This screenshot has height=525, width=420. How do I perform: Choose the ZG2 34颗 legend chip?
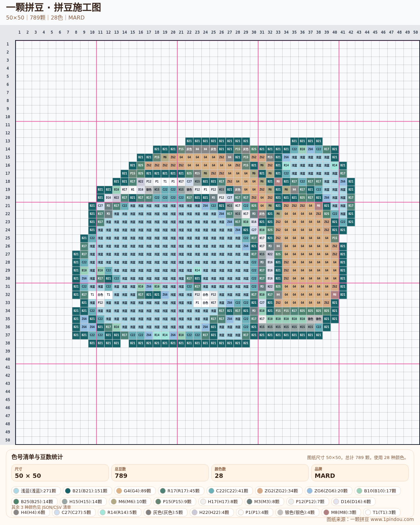click(279, 491)
